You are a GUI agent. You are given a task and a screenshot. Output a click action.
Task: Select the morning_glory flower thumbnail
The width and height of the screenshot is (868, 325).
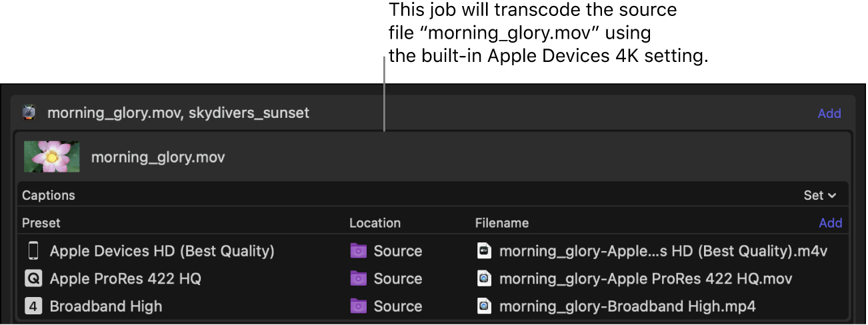[x=51, y=157]
